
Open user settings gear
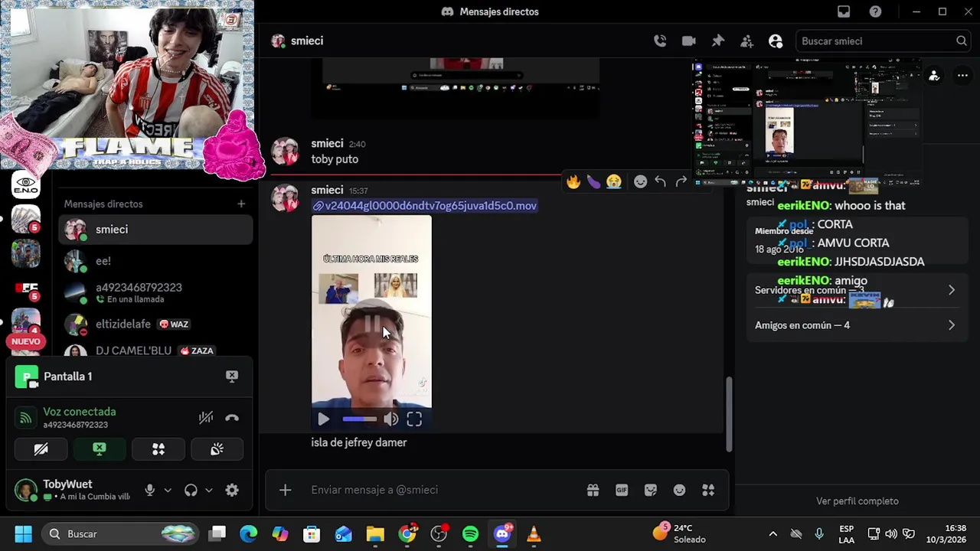pos(232,491)
